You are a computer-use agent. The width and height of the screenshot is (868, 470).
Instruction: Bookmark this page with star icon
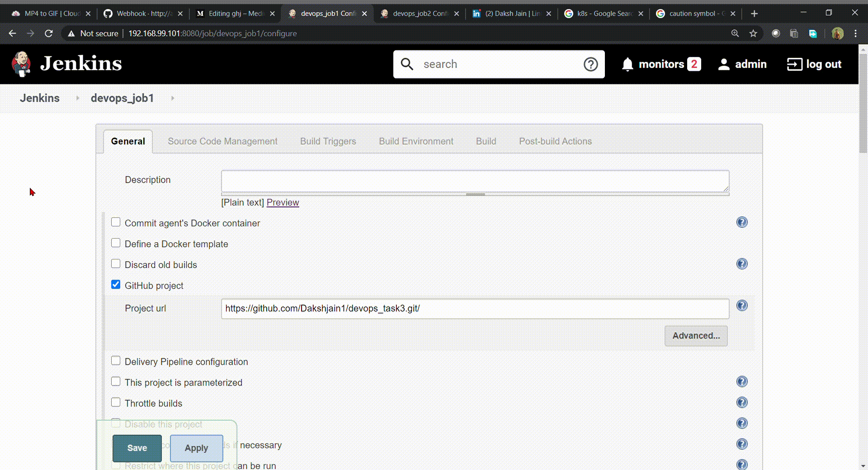click(753, 33)
